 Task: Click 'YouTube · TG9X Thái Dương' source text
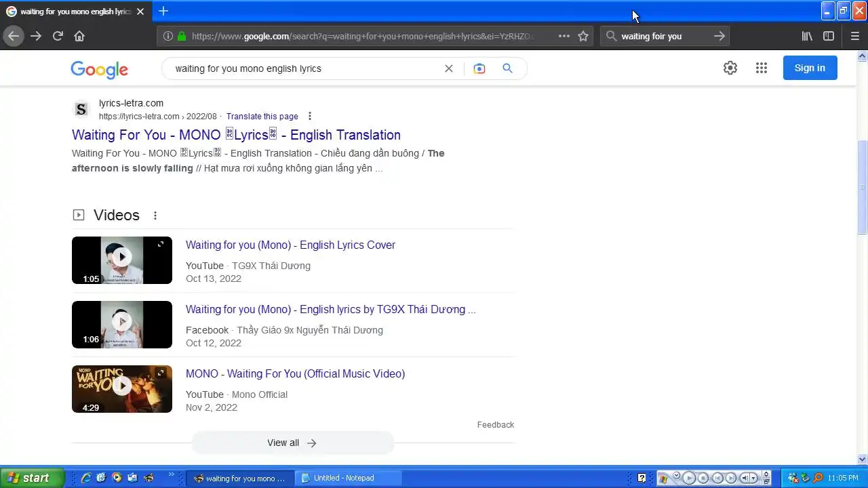(248, 266)
